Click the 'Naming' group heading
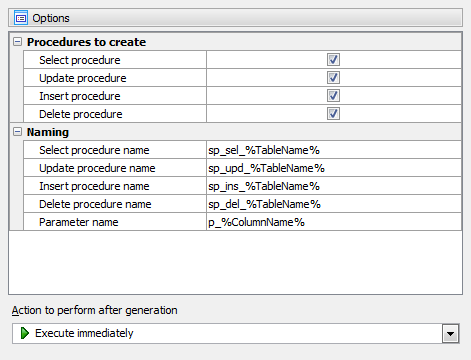This screenshot has width=471, height=360. pos(48,132)
